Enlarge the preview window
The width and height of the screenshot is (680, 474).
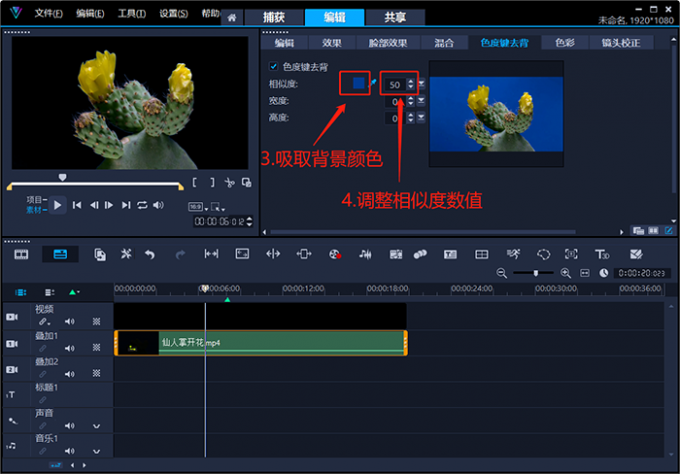246,183
